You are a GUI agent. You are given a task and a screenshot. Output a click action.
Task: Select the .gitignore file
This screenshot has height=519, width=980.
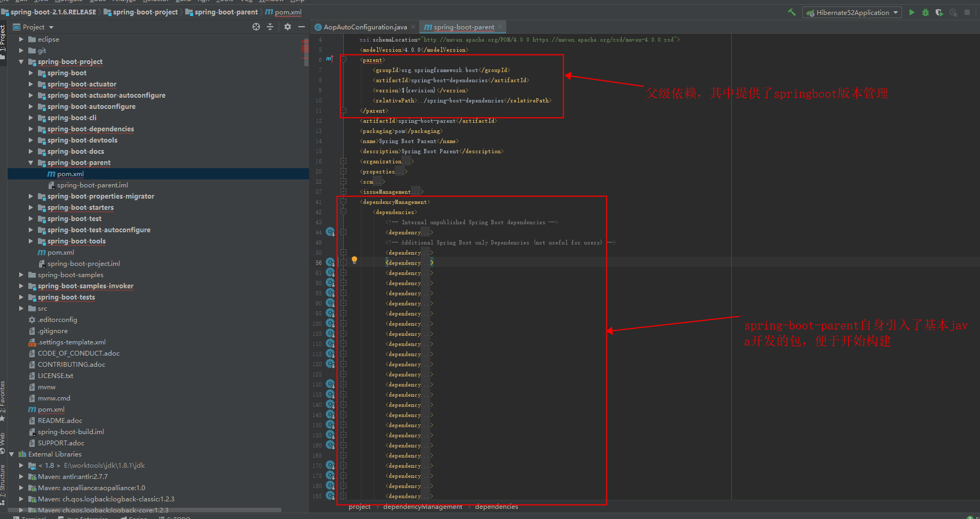(52, 331)
